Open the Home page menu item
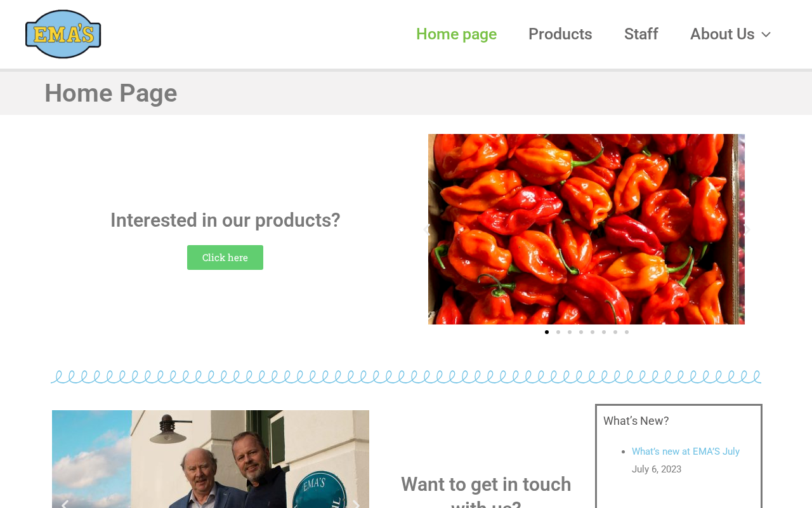The width and height of the screenshot is (812, 508). coord(456,34)
